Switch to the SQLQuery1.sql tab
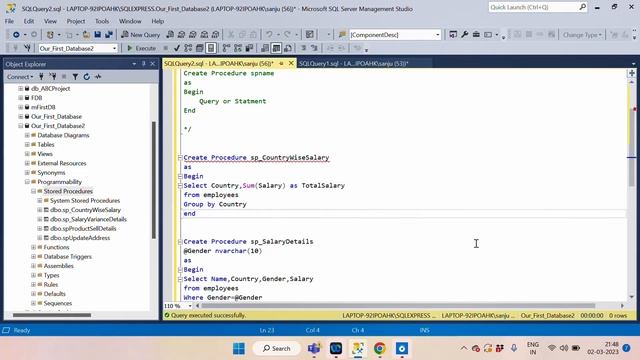640x360 pixels. click(353, 63)
